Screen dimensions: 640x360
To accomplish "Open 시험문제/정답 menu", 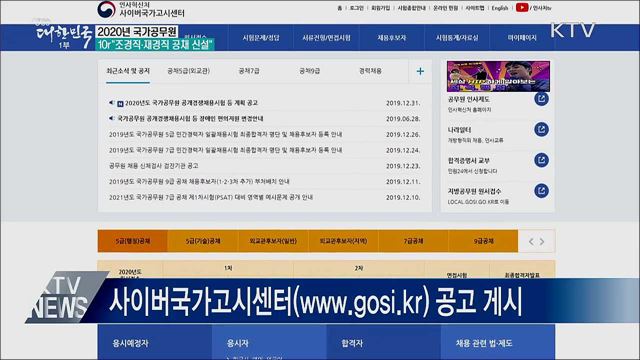I will click(x=261, y=38).
